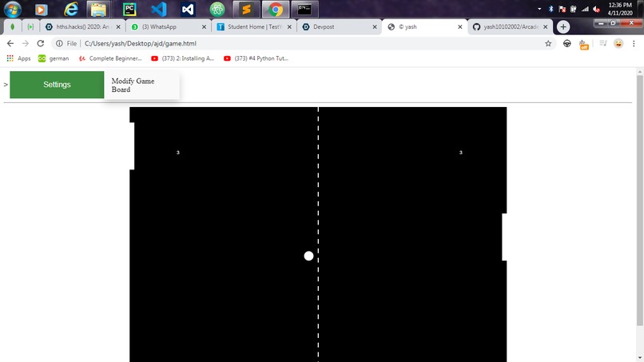Switch to Chrome taskbar icon

276,9
